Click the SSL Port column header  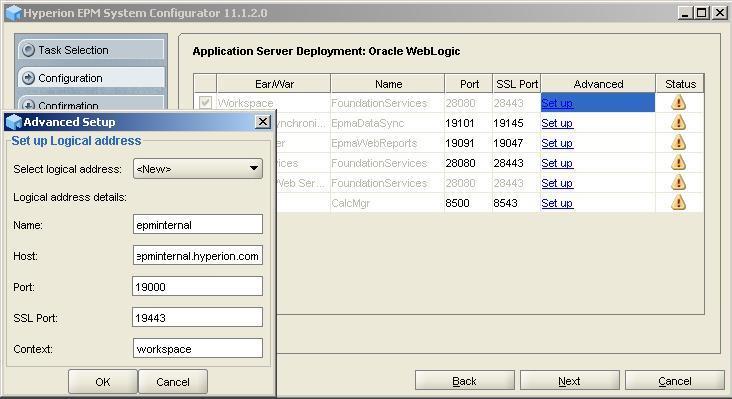point(517,84)
